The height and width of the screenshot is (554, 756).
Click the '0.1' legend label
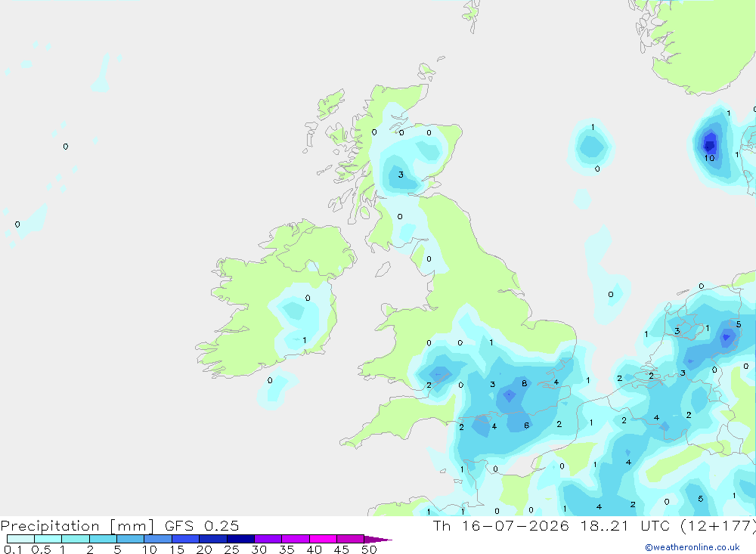pyautogui.click(x=13, y=549)
